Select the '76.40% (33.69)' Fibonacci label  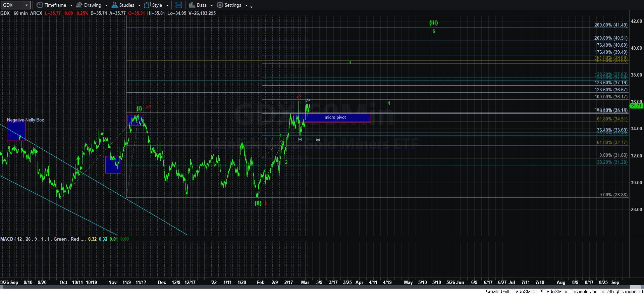[612, 130]
